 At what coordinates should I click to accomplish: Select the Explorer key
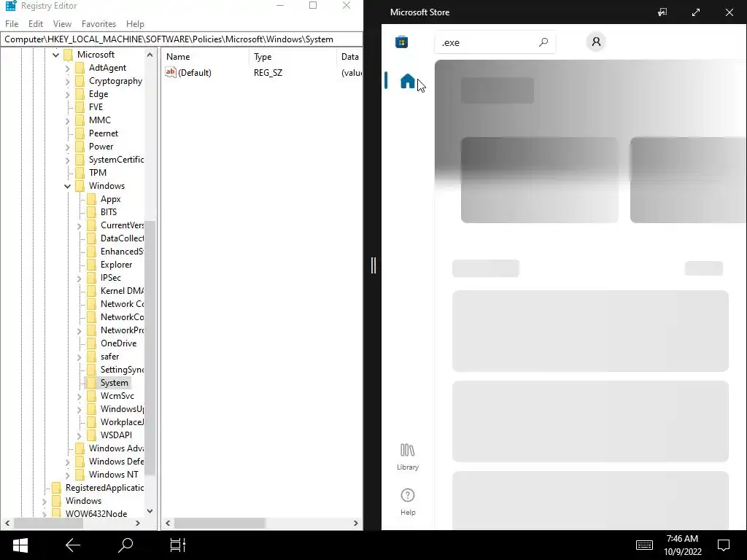[116, 265]
